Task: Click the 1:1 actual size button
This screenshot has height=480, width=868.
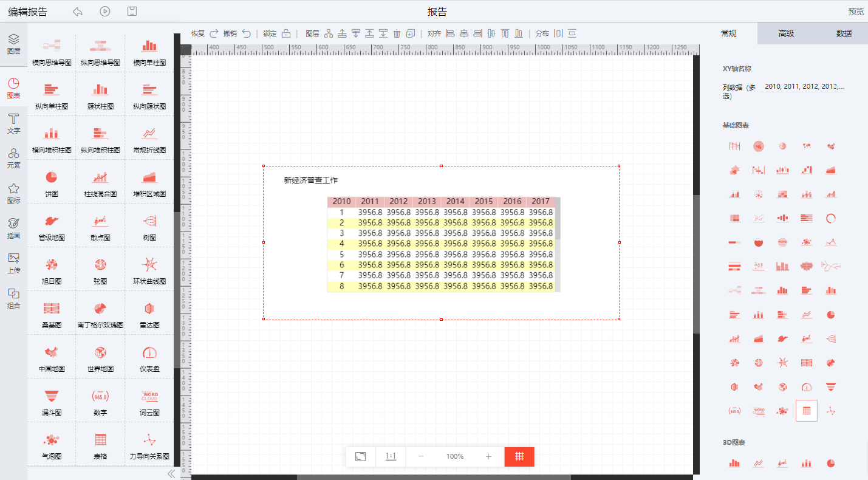Action: coord(391,456)
